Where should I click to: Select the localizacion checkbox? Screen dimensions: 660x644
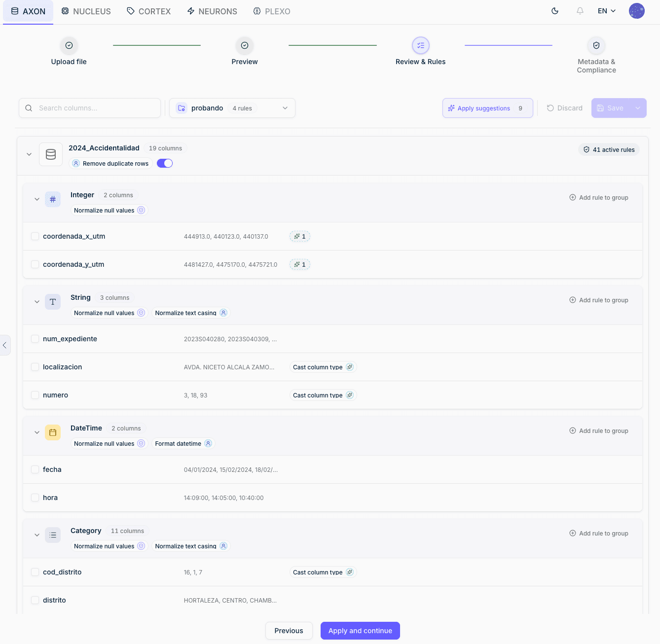(35, 367)
